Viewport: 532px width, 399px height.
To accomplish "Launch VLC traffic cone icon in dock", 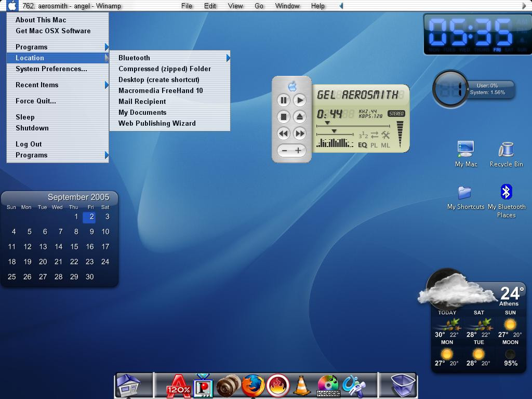I will click(301, 386).
